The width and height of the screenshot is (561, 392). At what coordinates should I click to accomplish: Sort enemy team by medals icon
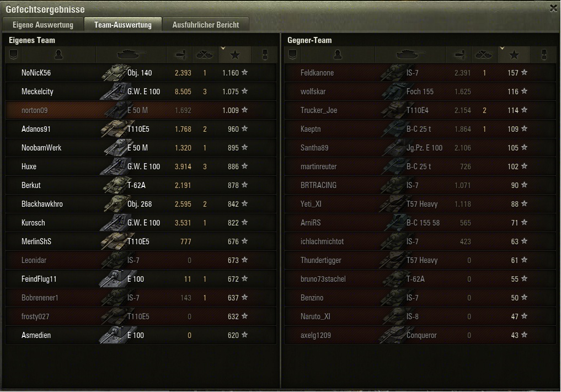pyautogui.click(x=544, y=55)
